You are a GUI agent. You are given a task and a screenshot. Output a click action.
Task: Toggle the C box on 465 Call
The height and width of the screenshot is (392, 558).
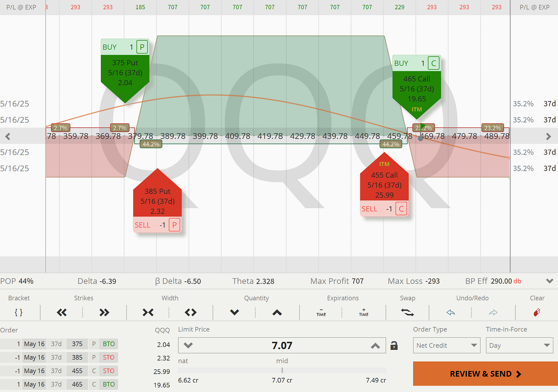(433, 64)
